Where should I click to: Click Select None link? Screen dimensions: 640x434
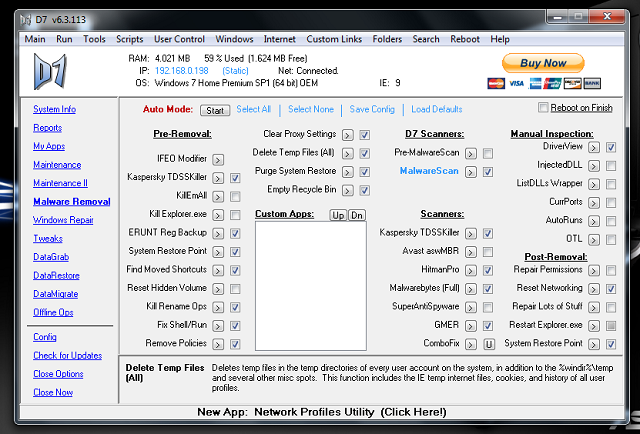(311, 109)
